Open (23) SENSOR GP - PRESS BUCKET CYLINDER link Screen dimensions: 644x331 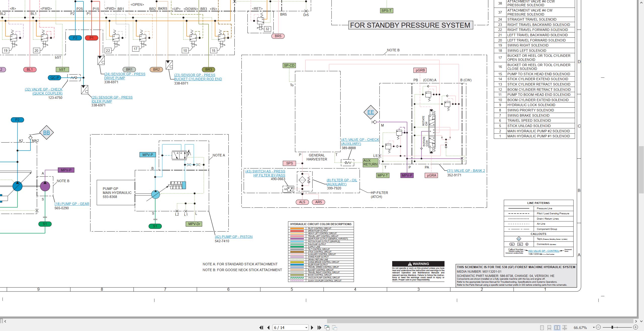pyautogui.click(x=198, y=77)
